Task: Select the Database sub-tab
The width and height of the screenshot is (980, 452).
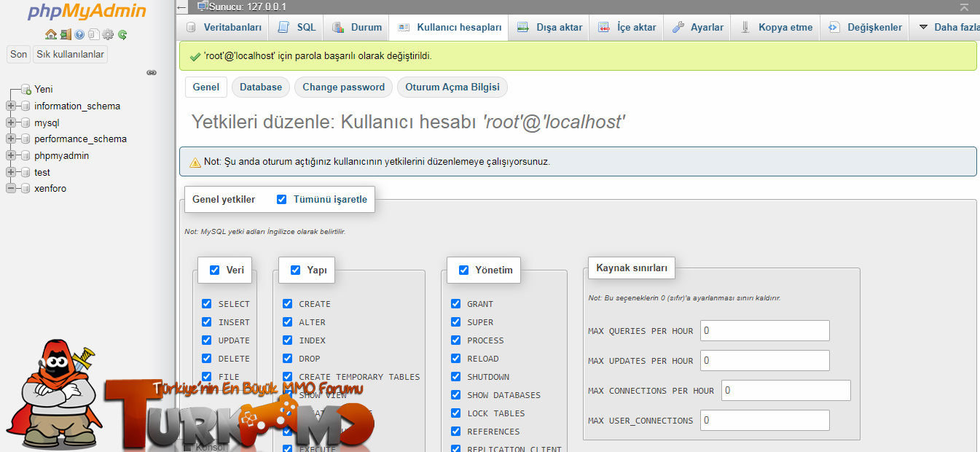Action: 261,87
